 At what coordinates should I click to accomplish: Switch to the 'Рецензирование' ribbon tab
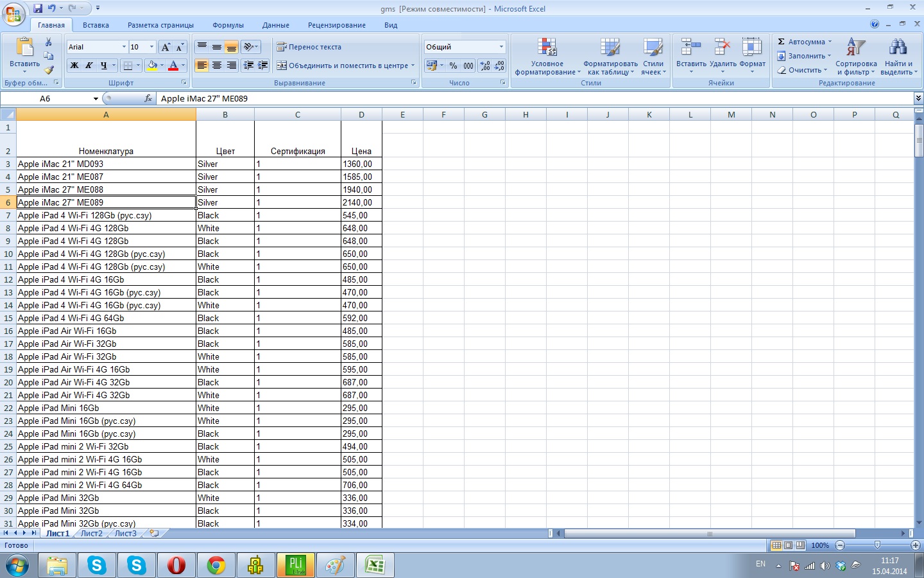click(x=337, y=25)
